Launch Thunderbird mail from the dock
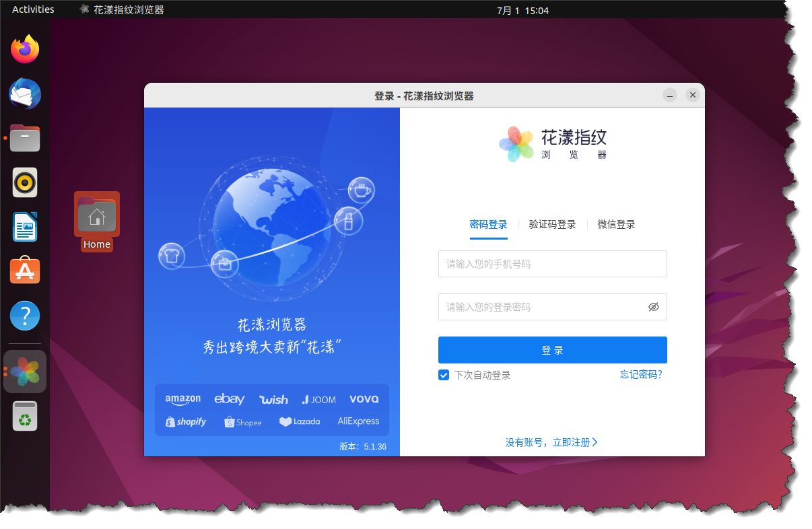The height and width of the screenshot is (529, 812). (25, 94)
